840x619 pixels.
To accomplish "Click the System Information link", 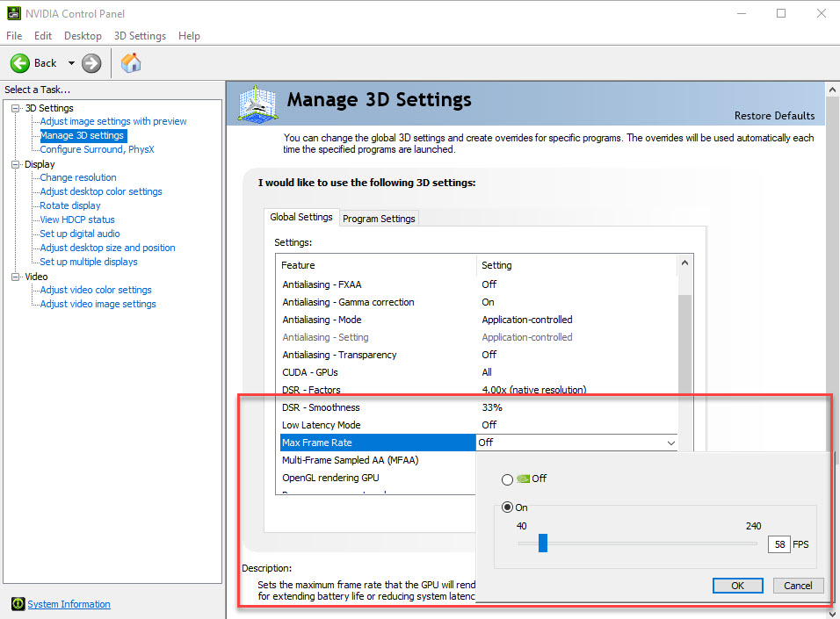I will tap(69, 604).
